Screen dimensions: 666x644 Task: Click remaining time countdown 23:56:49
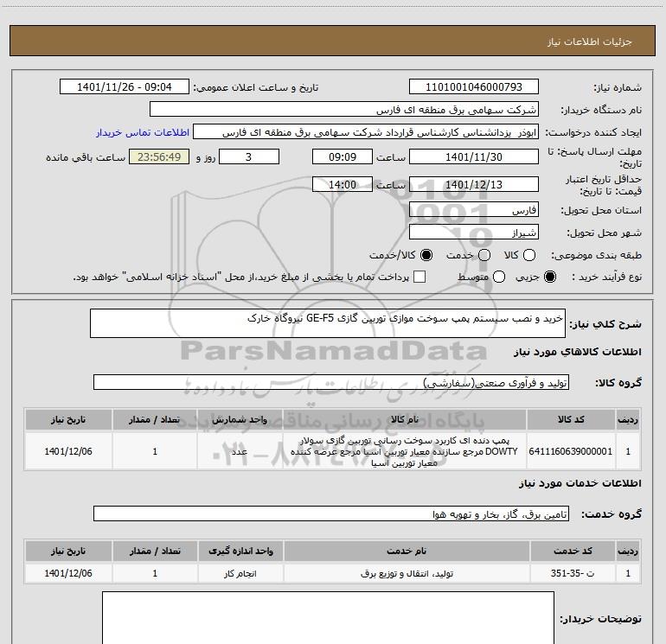(x=159, y=156)
